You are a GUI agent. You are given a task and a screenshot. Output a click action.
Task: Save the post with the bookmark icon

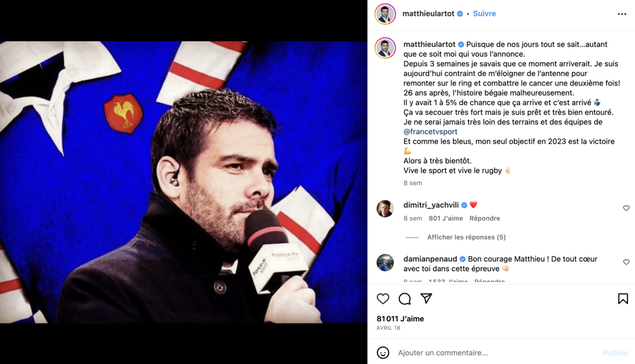(623, 299)
